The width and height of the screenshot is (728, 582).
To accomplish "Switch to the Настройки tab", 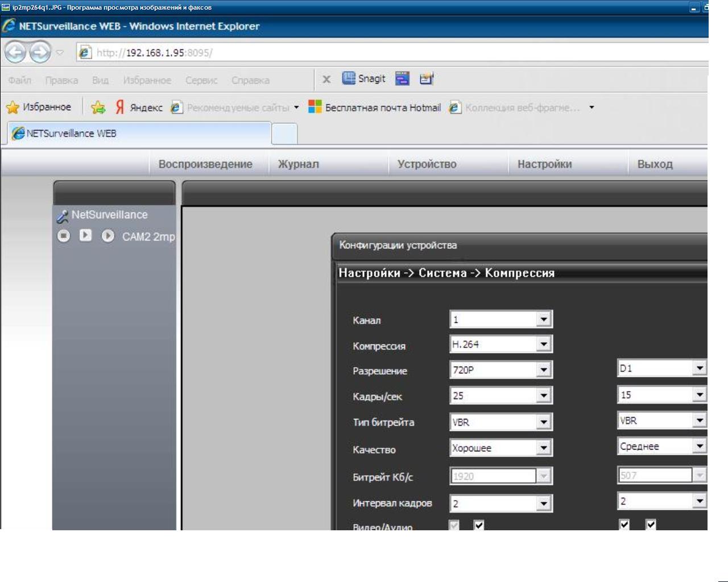I will coord(544,164).
